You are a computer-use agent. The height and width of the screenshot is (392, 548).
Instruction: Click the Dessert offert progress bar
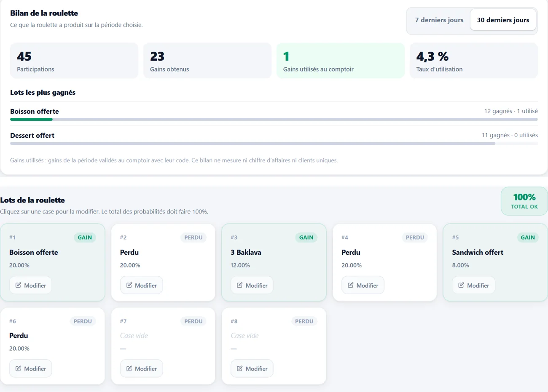coord(274,144)
